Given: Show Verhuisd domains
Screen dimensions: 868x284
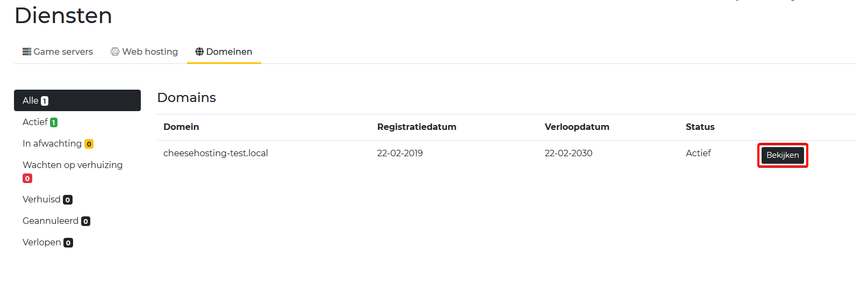Looking at the screenshot, I should [x=41, y=200].
